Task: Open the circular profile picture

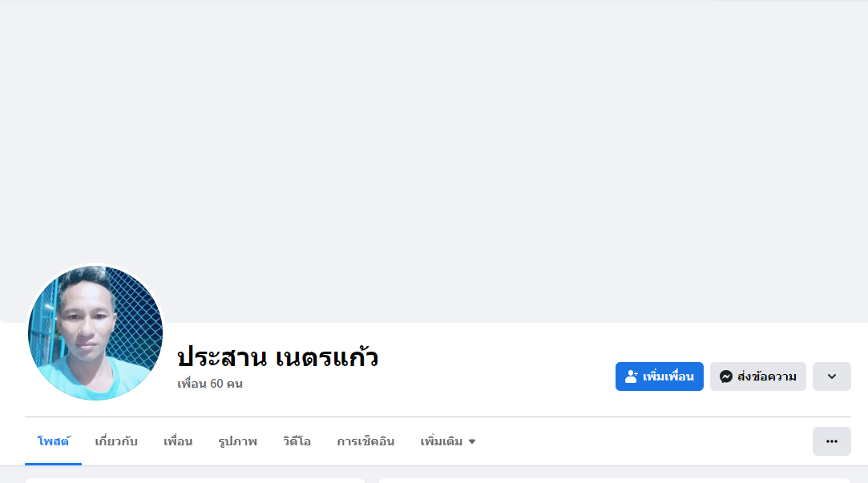Action: tap(95, 332)
